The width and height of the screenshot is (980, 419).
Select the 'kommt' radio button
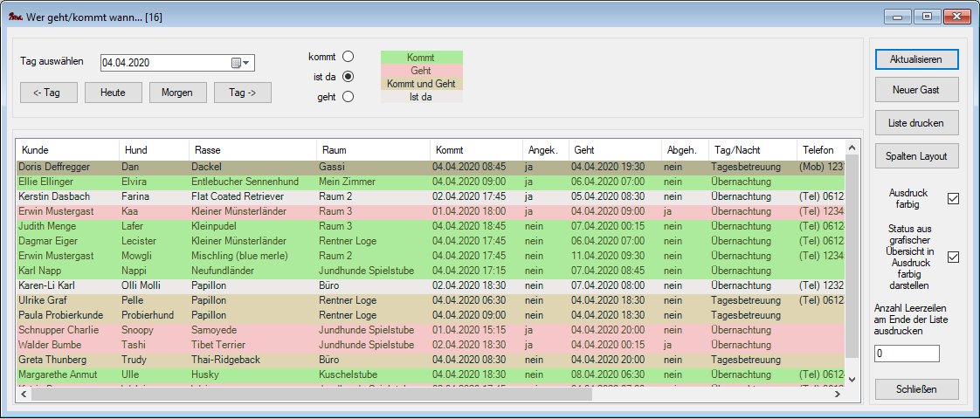click(348, 57)
